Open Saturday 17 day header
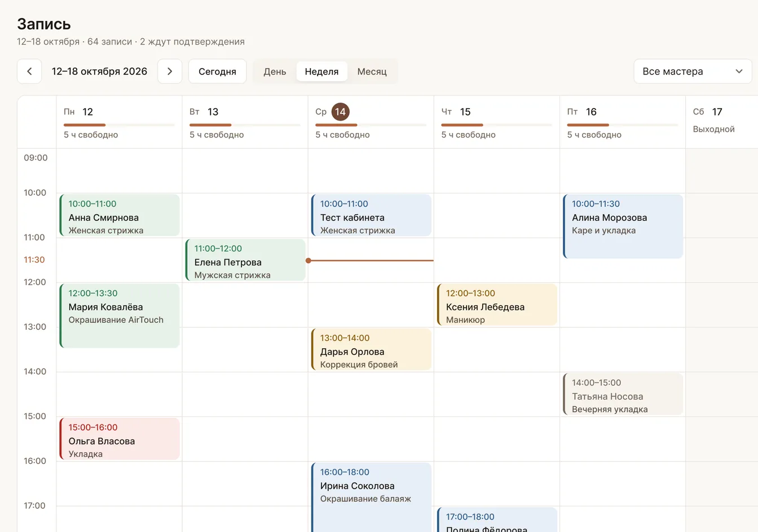Image resolution: width=758 pixels, height=532 pixels. (721, 122)
